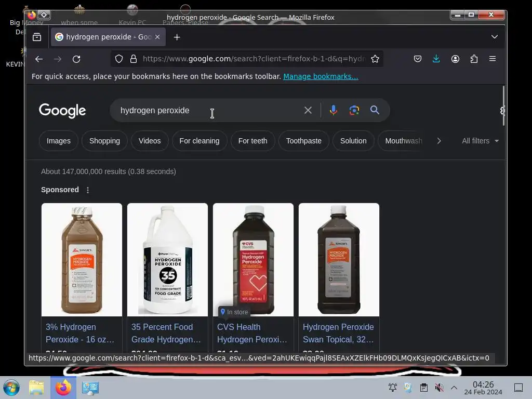The width and height of the screenshot is (532, 399).
Task: Click the Swan brown bottle product image
Action: (x=82, y=260)
